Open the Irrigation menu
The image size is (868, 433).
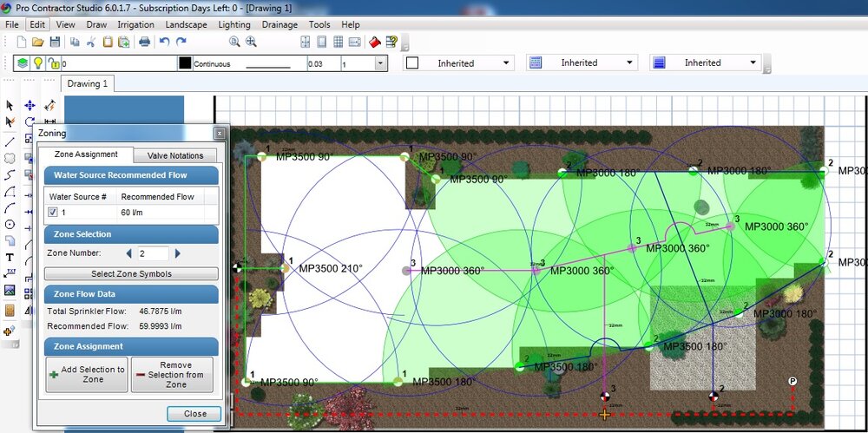pos(135,24)
